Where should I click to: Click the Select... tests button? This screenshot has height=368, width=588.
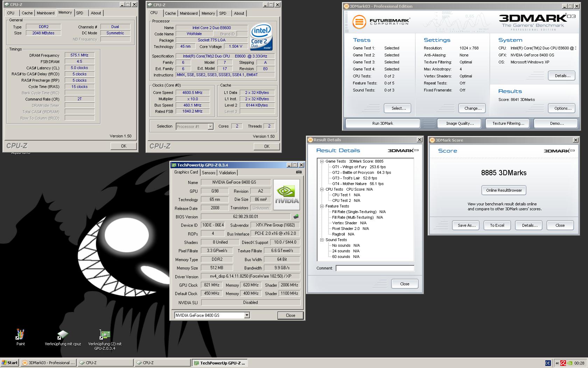tap(397, 108)
